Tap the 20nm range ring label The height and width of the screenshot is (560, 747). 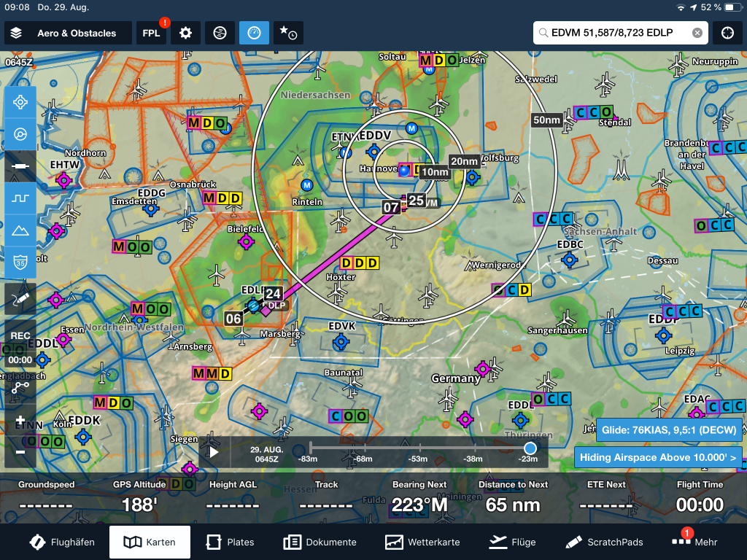click(x=464, y=161)
